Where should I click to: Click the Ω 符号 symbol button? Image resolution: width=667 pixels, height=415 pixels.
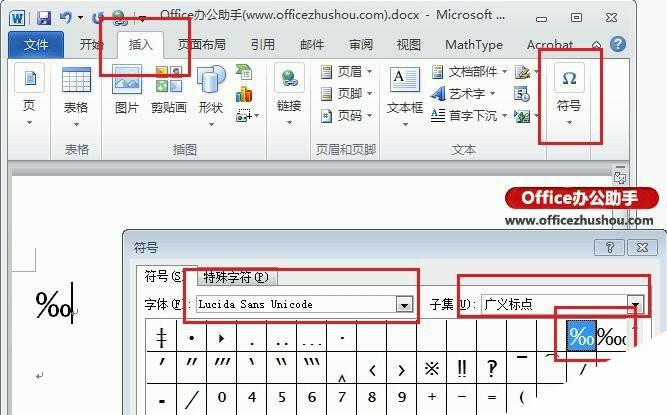[569, 94]
